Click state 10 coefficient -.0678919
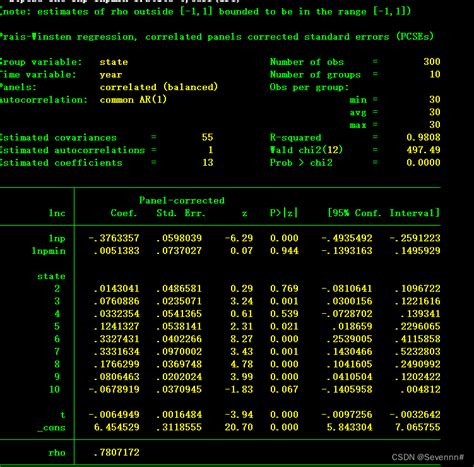 pos(114,389)
